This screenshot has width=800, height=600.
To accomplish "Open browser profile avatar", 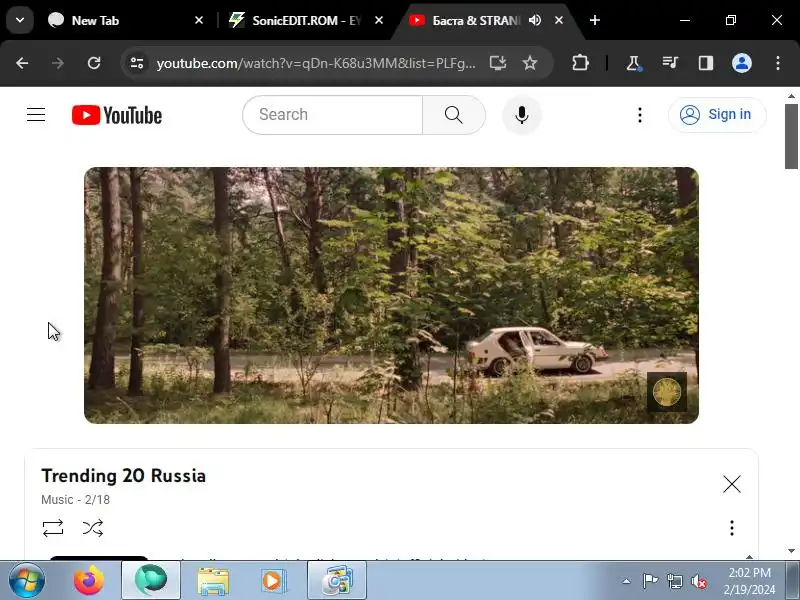I will [x=742, y=63].
